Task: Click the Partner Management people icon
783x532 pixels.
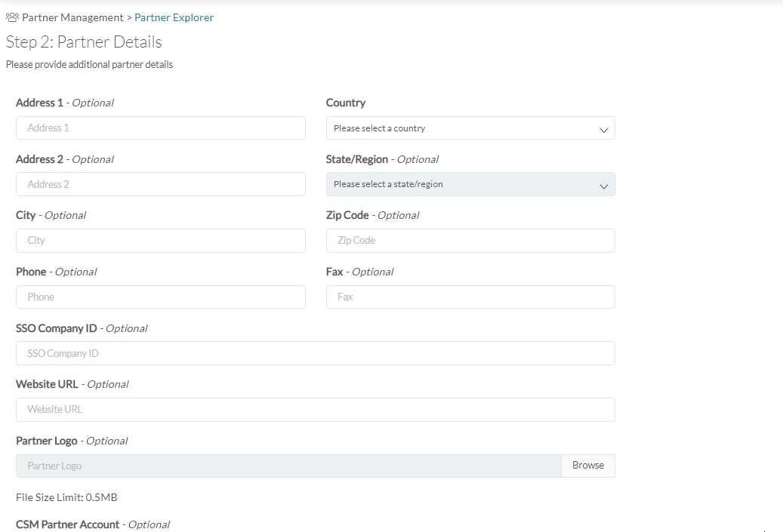Action: pyautogui.click(x=11, y=17)
